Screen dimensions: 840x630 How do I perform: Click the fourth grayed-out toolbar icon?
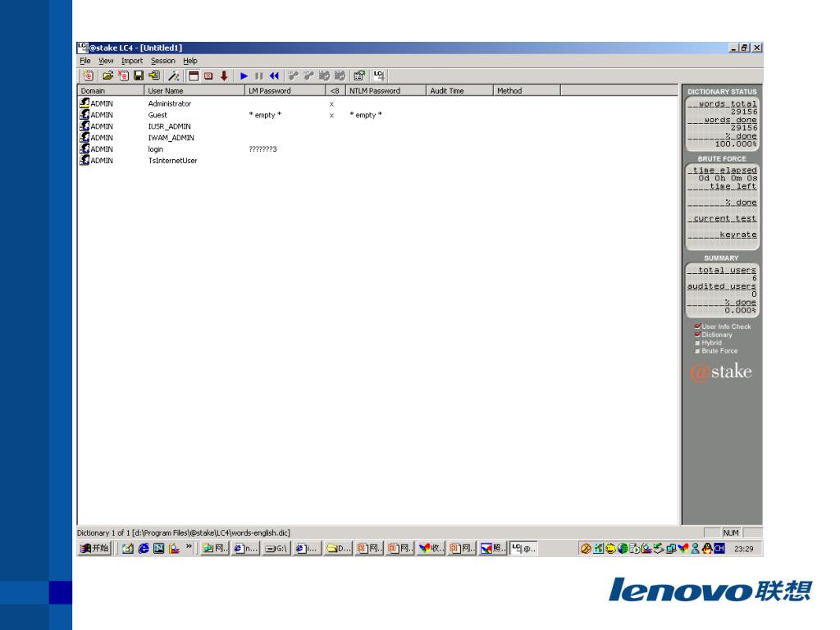point(340,76)
